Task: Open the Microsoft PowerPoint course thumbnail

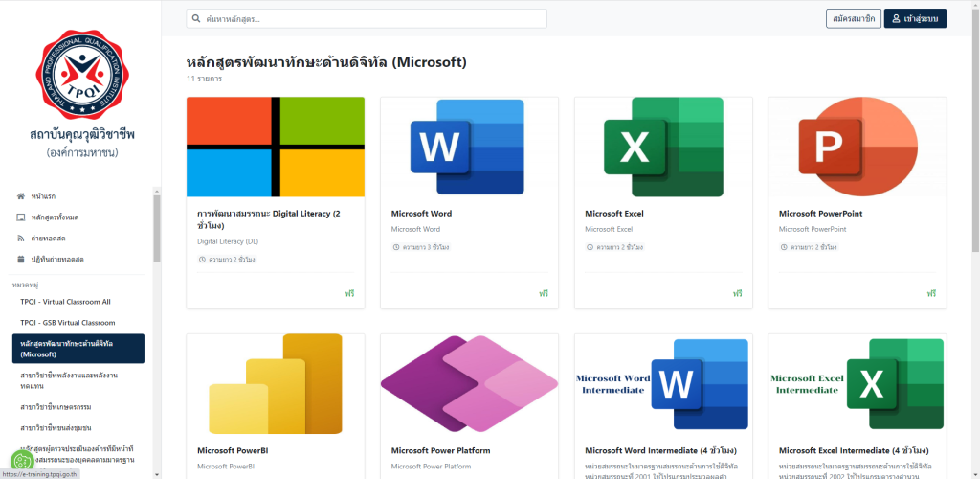Action: tap(857, 147)
